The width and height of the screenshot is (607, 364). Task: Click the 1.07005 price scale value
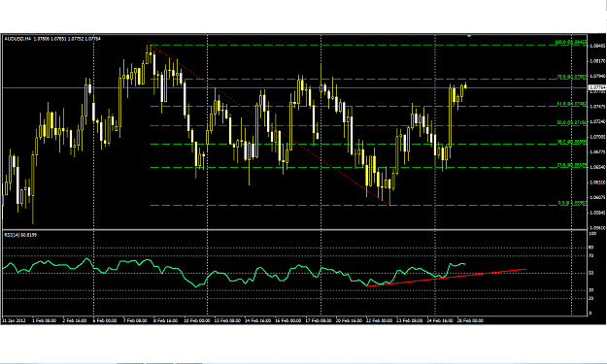[597, 137]
